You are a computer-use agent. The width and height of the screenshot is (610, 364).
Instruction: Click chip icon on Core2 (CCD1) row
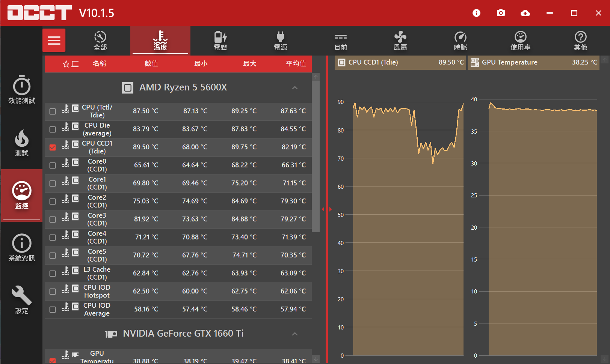(75, 198)
